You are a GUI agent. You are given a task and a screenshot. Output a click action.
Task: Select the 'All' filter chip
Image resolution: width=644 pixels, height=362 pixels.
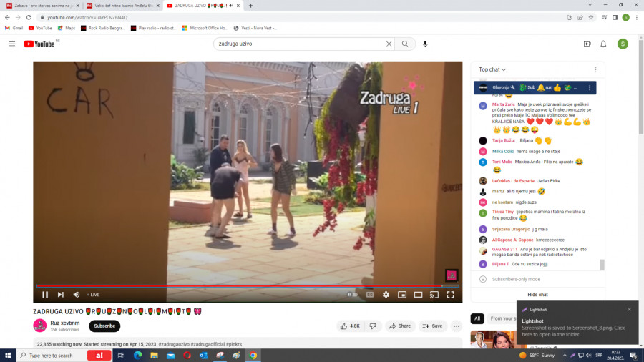[477, 318]
